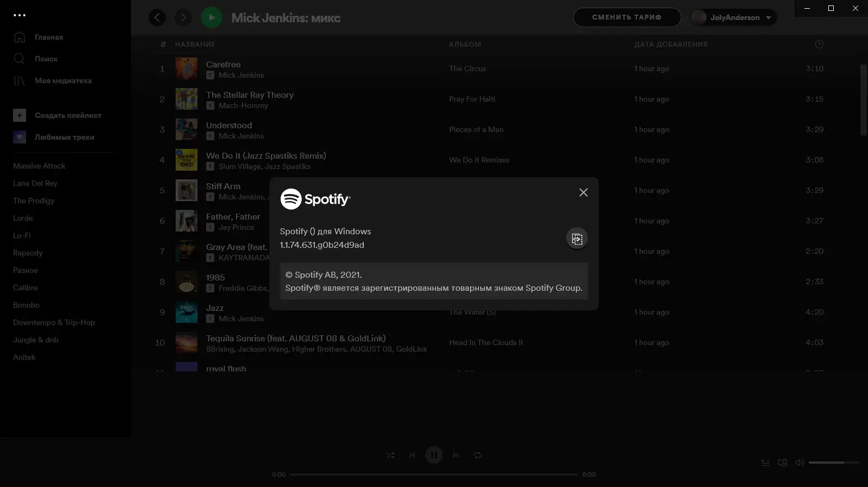The height and width of the screenshot is (487, 868).
Task: Open 88rising artist link
Action: point(220,349)
